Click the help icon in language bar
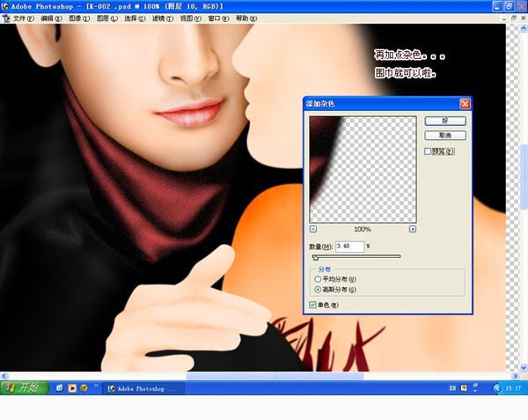The image size is (528, 420). 464,388
